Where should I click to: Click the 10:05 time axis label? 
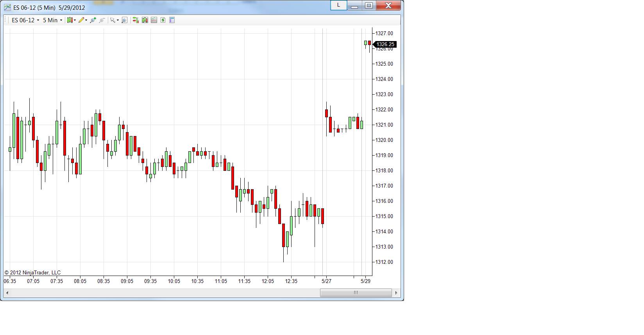(174, 281)
